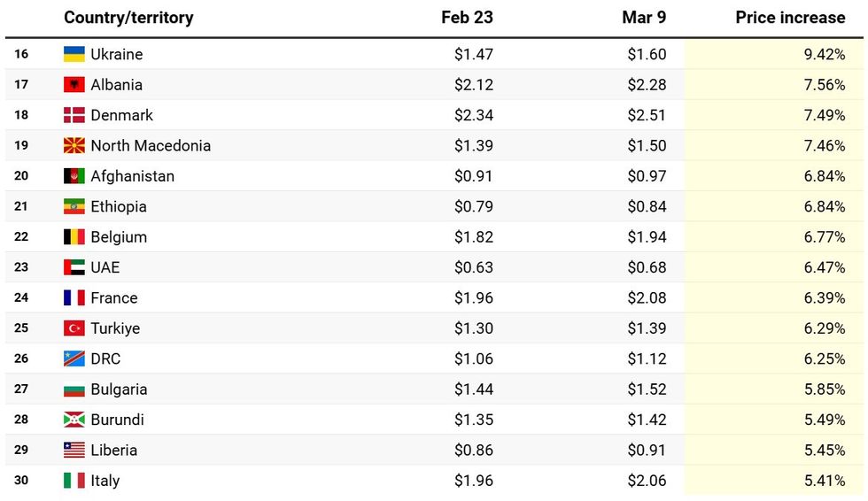Select the Denmark flag icon

74,115
